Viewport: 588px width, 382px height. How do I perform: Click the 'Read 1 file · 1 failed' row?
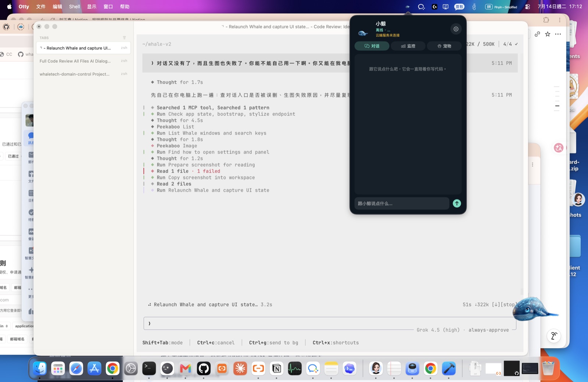click(x=188, y=171)
